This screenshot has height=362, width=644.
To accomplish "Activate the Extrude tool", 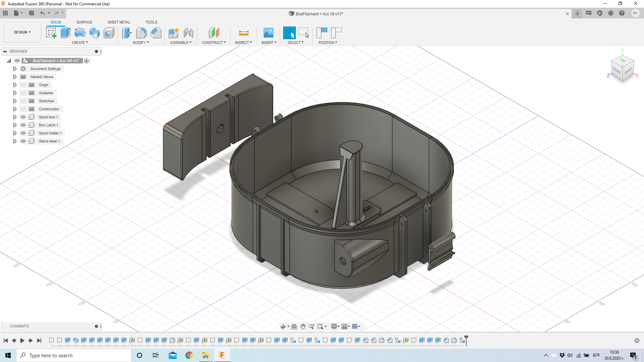I will [65, 33].
